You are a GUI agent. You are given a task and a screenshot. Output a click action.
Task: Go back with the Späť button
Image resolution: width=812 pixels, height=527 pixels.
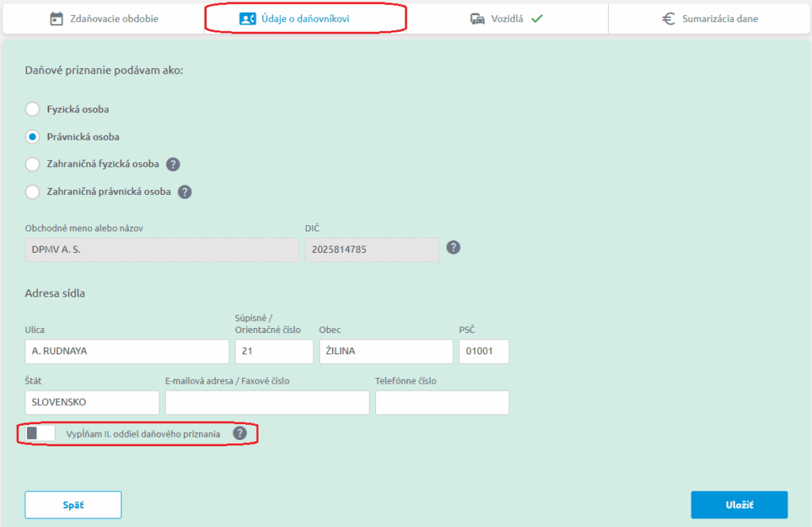[73, 505]
